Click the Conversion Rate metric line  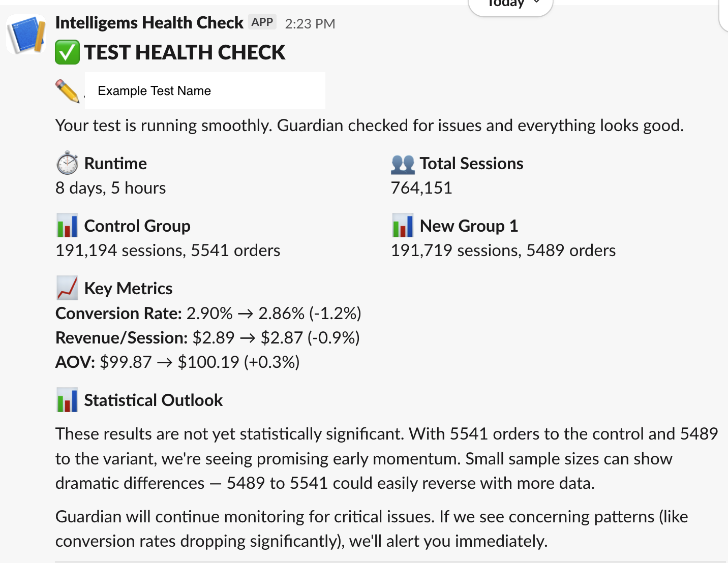208,314
